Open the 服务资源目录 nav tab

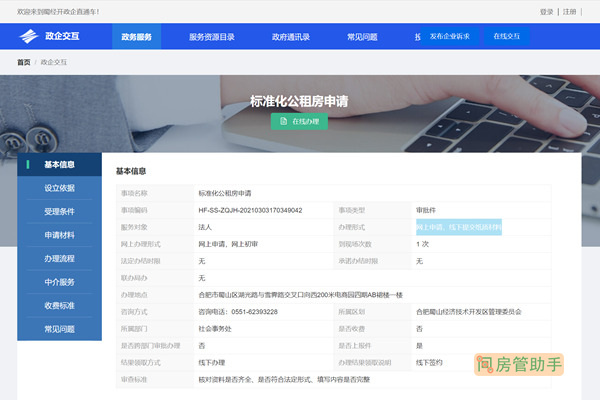click(x=211, y=37)
